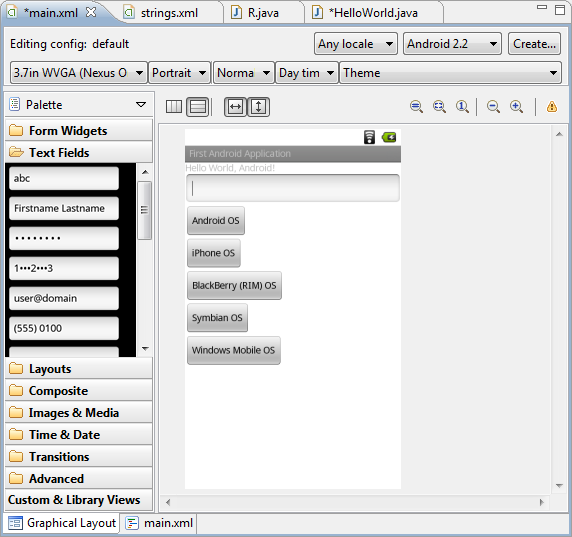Screen dimensions: 572x537
Task: Open the Palette options menu arrow
Action: pyautogui.click(x=141, y=105)
